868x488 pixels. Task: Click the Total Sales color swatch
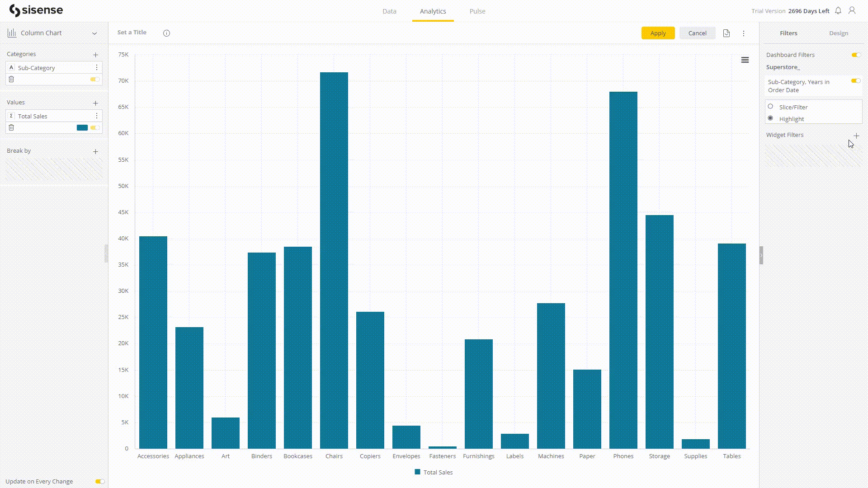click(x=82, y=127)
